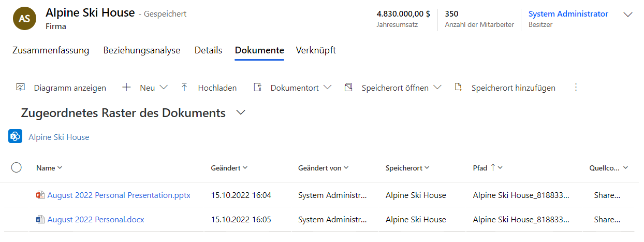Click Jahresumsatz value 4.830.000,00 $
This screenshot has height=242, width=644.
(403, 14)
